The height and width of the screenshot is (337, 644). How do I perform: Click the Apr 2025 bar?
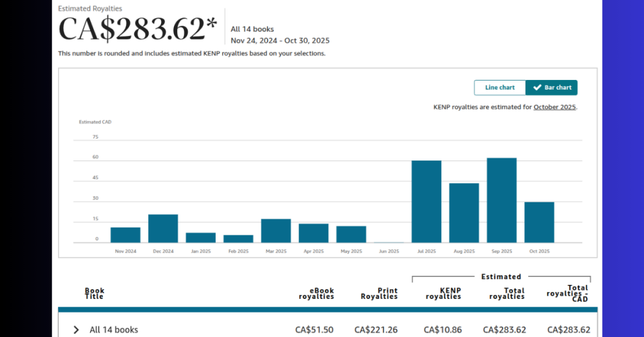tap(314, 233)
